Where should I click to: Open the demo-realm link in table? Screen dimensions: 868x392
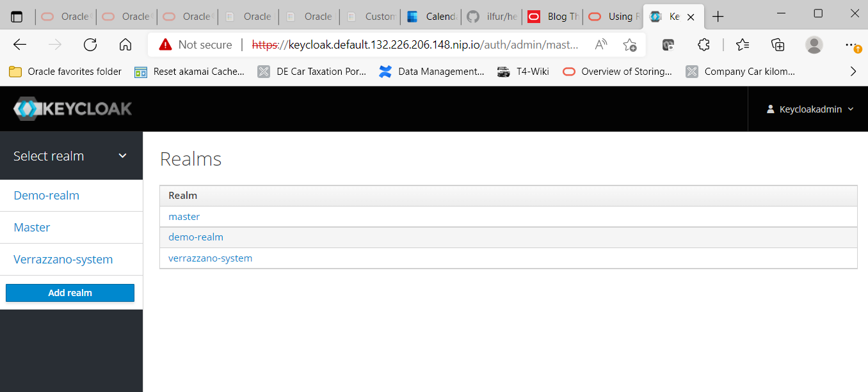(x=196, y=237)
